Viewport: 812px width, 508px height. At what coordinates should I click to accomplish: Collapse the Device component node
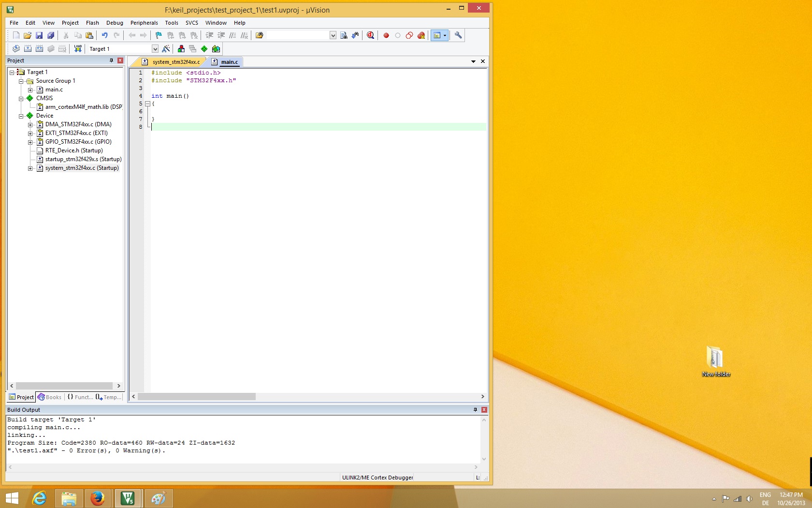pos(21,116)
